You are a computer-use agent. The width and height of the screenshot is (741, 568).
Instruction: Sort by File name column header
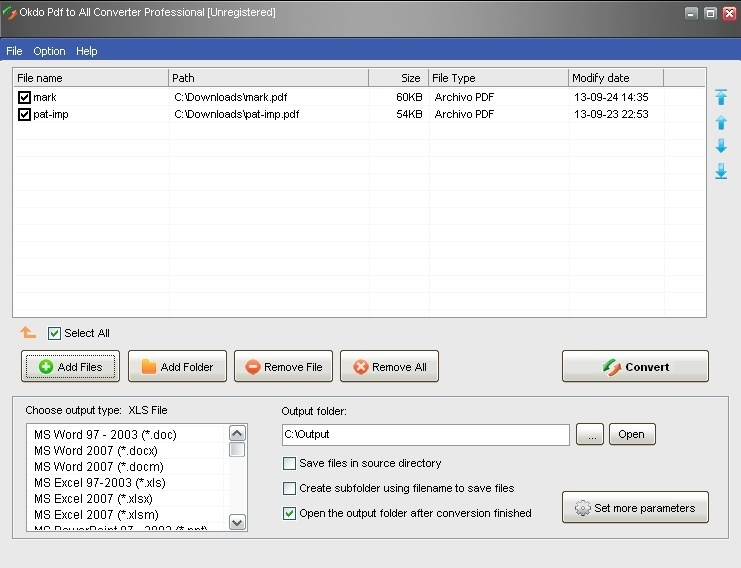(x=91, y=78)
